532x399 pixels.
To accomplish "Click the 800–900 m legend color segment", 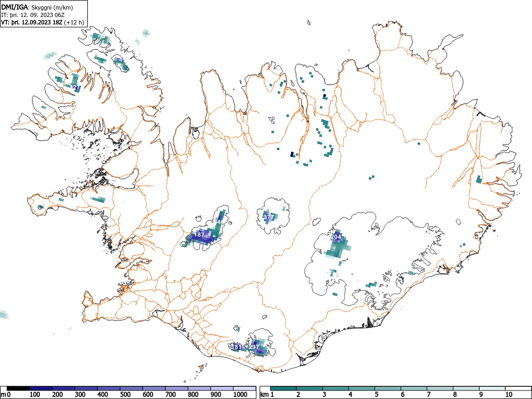I will click(199, 388).
